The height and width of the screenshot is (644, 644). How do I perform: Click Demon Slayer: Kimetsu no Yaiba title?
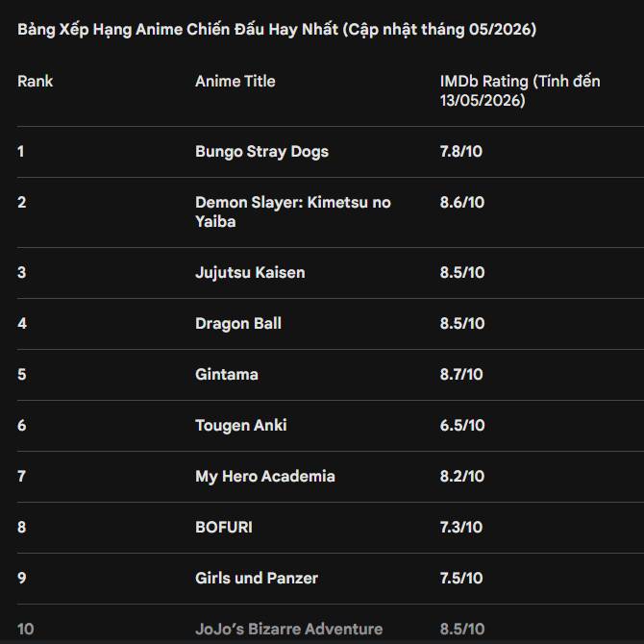point(293,211)
